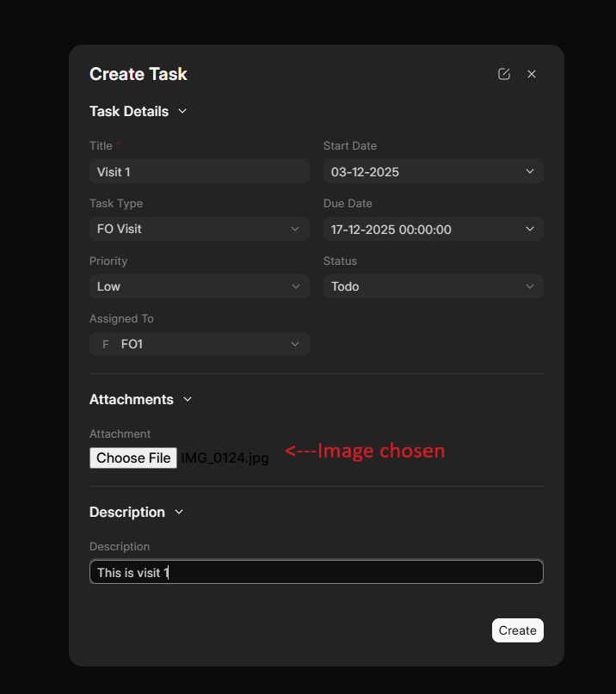Viewport: 616px width, 694px height.
Task: Click the Priority dropdown arrow icon
Action: [297, 286]
